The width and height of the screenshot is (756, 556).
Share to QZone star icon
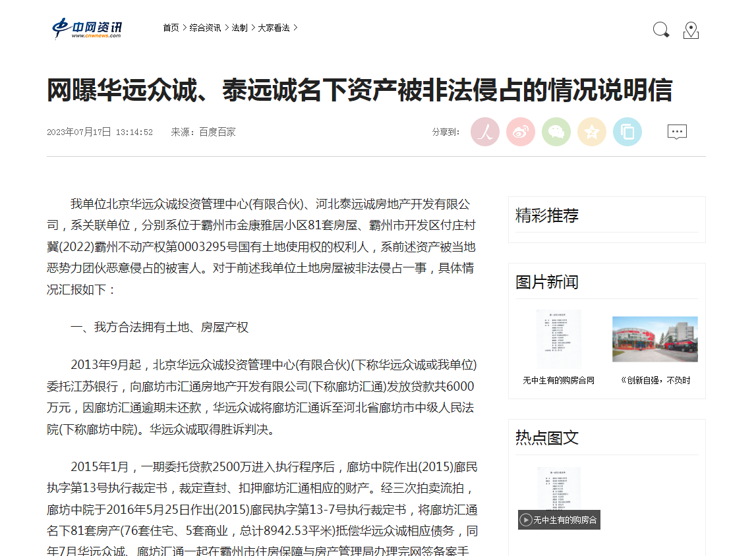(x=592, y=132)
